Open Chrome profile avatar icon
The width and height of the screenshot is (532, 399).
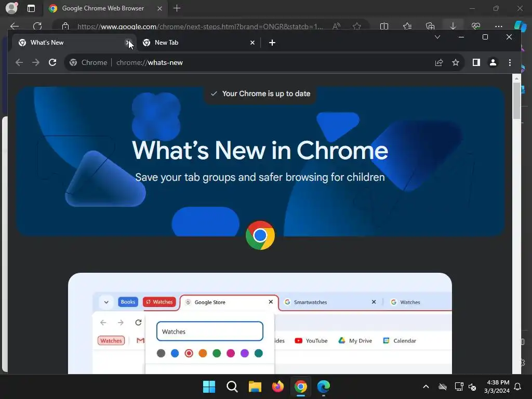pos(493,62)
